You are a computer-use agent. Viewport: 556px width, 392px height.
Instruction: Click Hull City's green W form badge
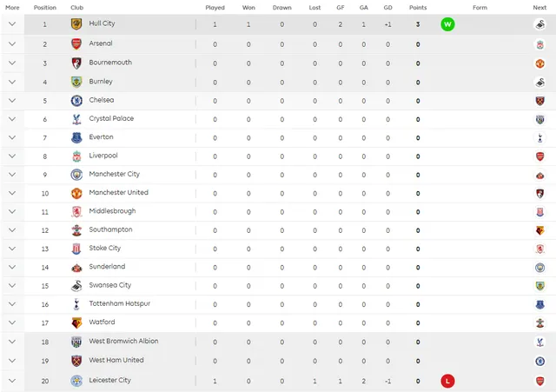coord(447,24)
